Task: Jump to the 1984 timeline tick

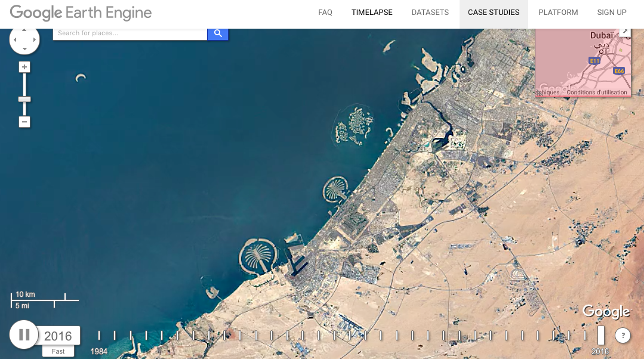Action: pos(99,336)
